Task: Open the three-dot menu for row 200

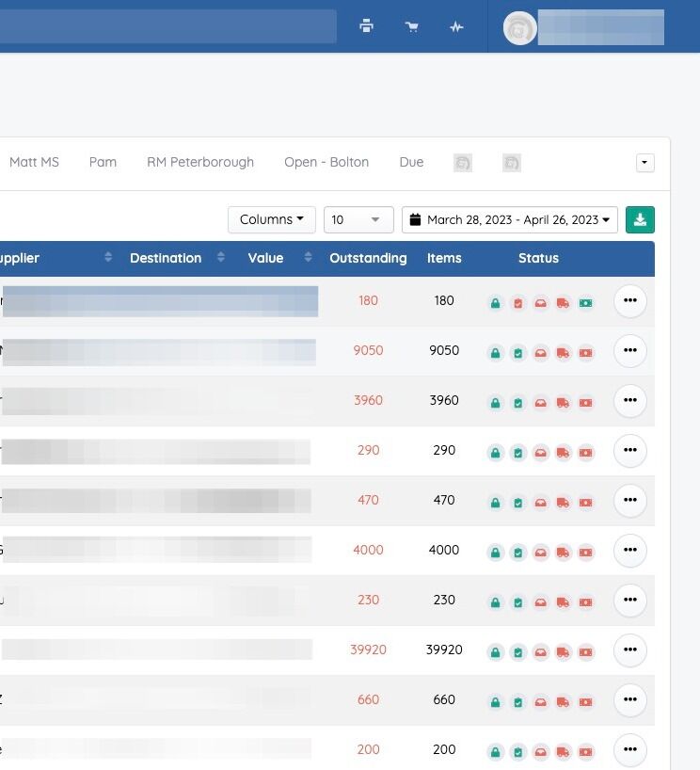Action: [629, 750]
